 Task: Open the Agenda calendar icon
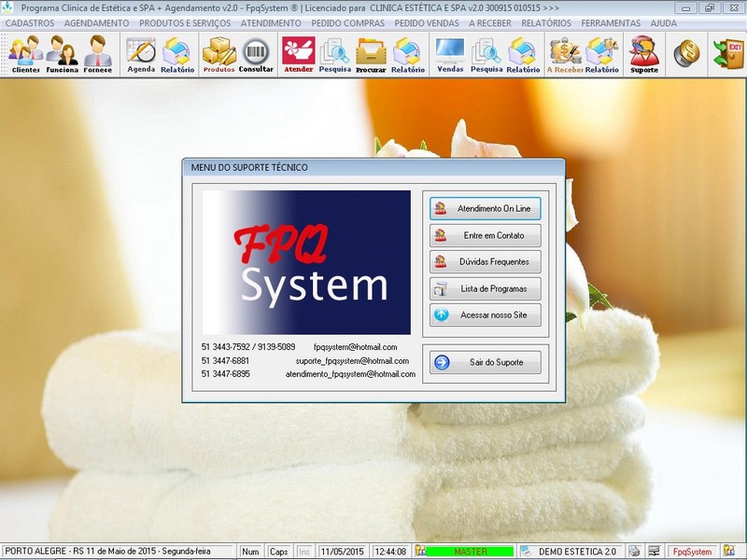[x=141, y=54]
